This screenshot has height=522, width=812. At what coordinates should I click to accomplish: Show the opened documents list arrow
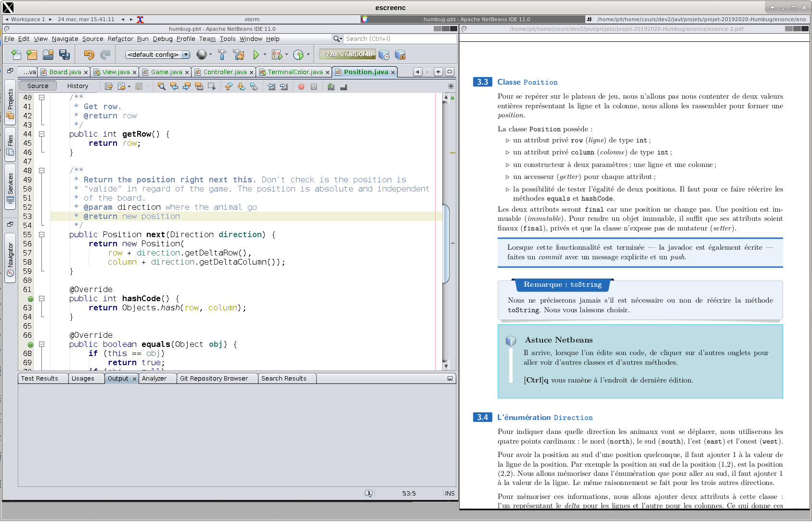[x=438, y=72]
